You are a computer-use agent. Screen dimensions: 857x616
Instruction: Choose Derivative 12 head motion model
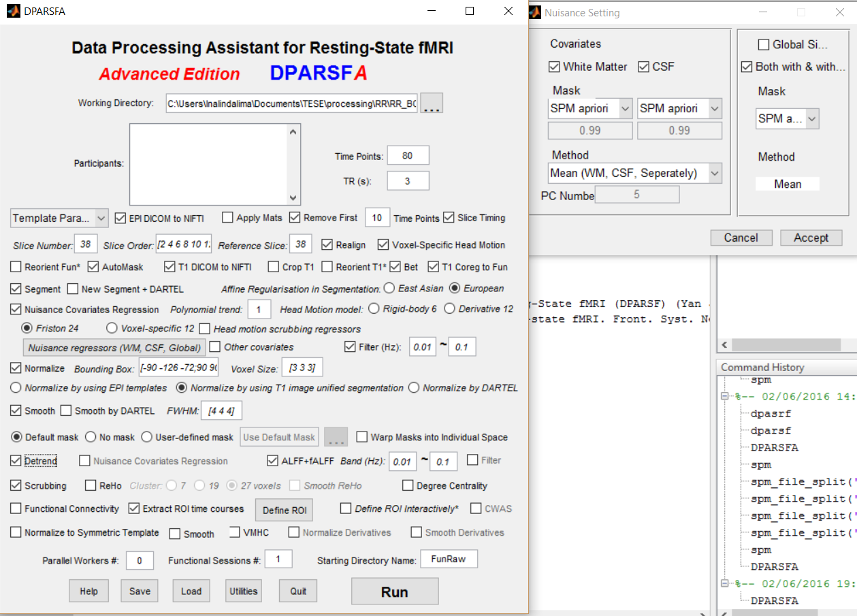tap(449, 309)
